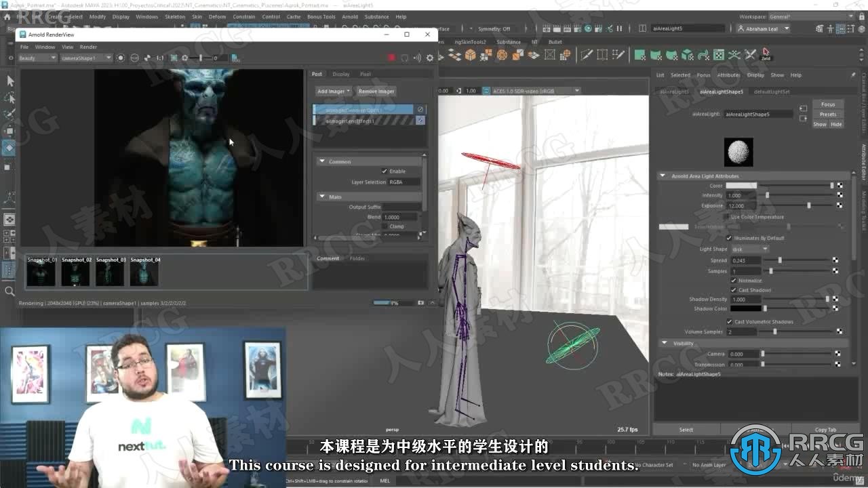
Task: Click the go-to-input connection icon beside aiAreaLightShape5
Action: (x=803, y=108)
